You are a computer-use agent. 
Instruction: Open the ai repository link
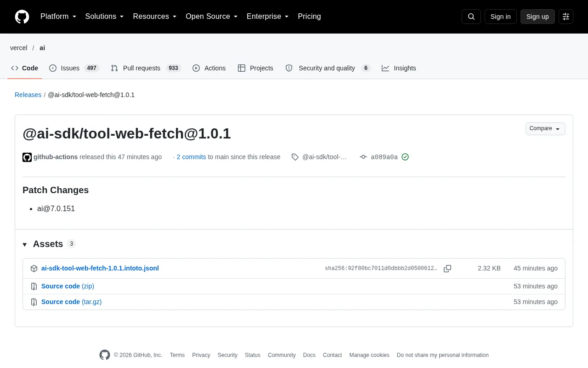[42, 48]
